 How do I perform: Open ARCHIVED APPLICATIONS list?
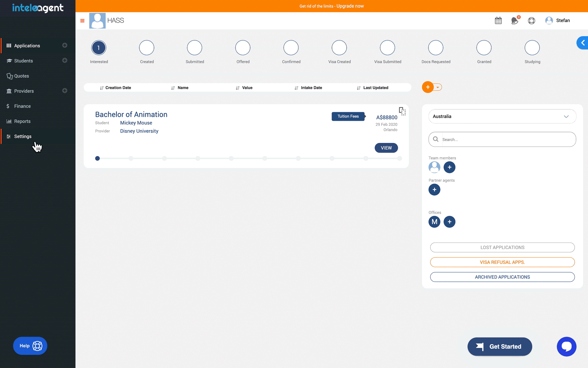coord(502,277)
